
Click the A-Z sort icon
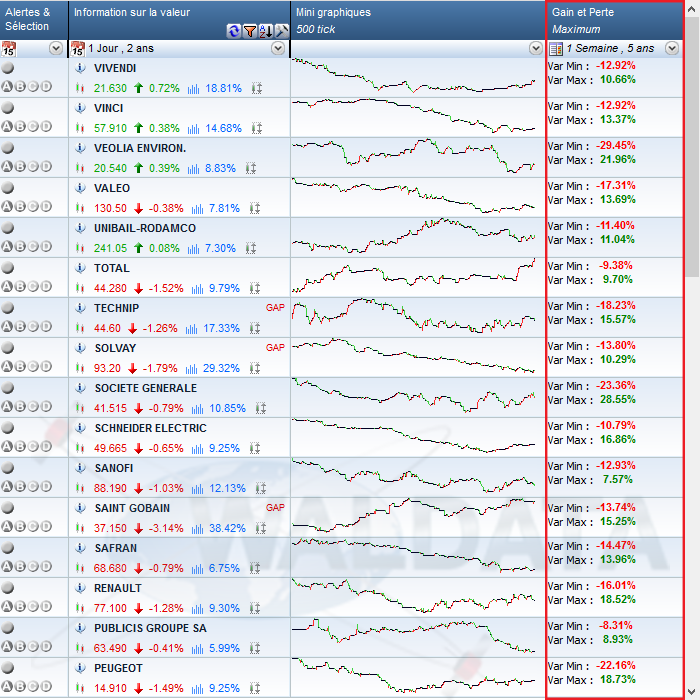tap(266, 31)
